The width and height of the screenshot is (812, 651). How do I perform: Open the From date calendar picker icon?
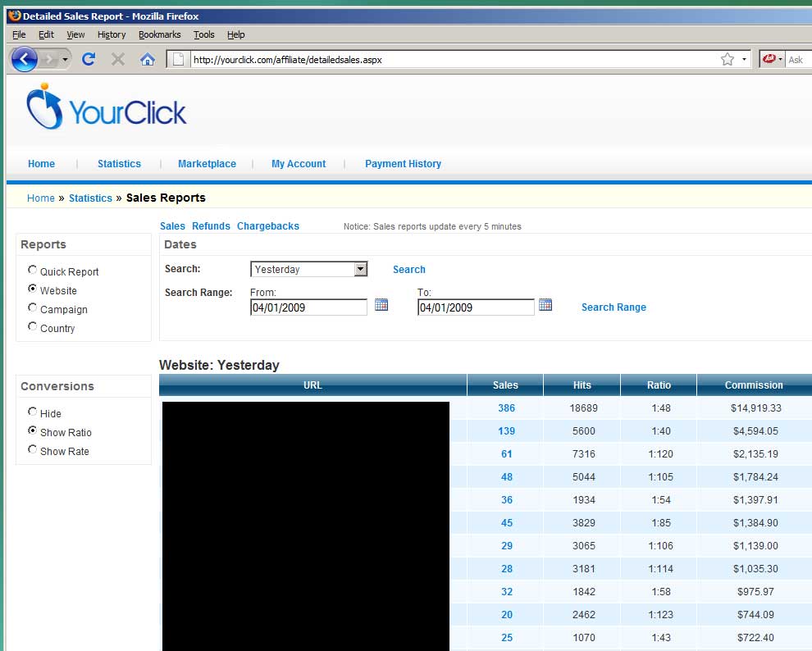point(381,305)
